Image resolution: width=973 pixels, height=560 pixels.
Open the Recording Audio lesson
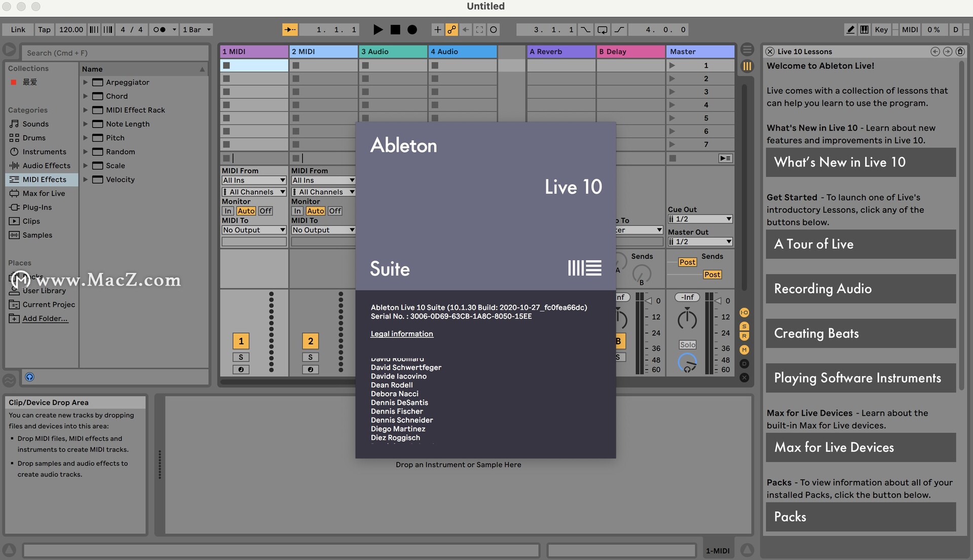pos(860,289)
